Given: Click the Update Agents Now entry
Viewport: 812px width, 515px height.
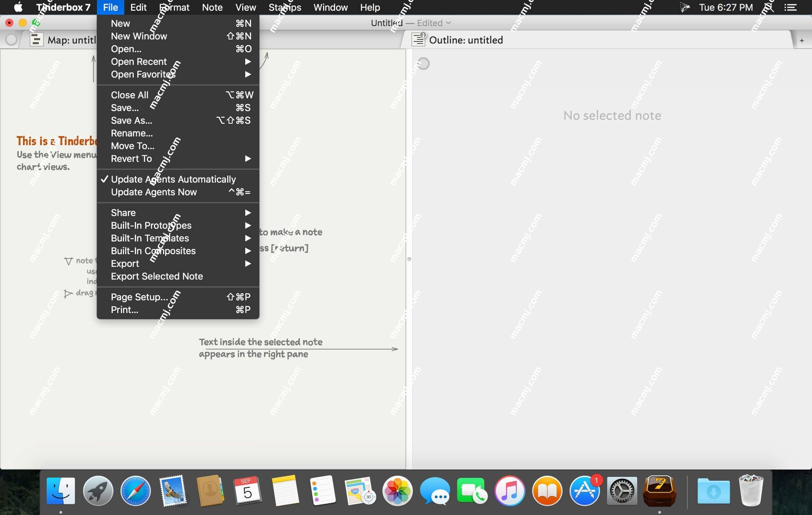Looking at the screenshot, I should pyautogui.click(x=154, y=191).
